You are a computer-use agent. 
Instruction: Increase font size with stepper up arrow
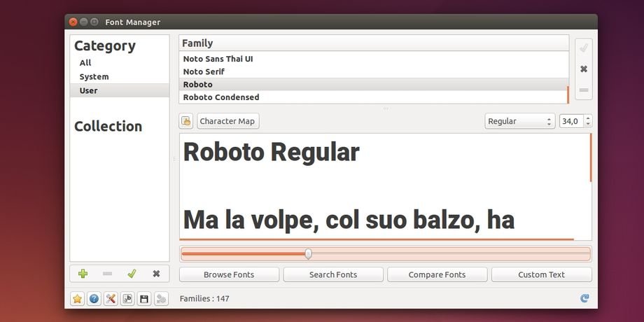[588, 118]
